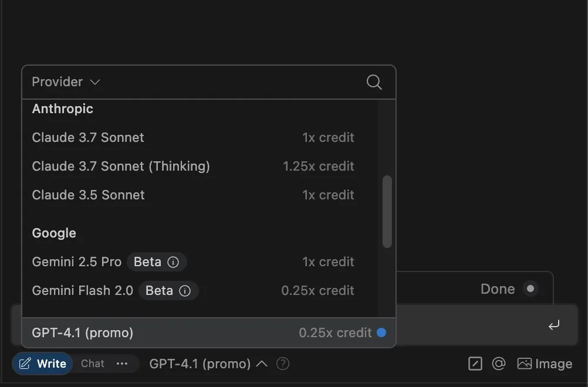Click the info icon beside Gemini 2.5 Pro Beta
Viewport: 588px width, 387px height.
click(x=173, y=262)
